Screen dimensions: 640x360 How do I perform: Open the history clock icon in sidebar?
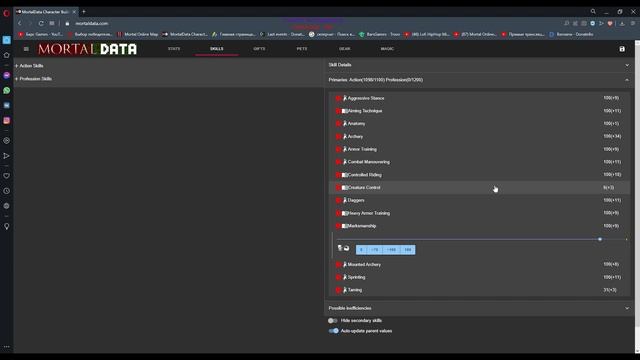click(x=7, y=191)
